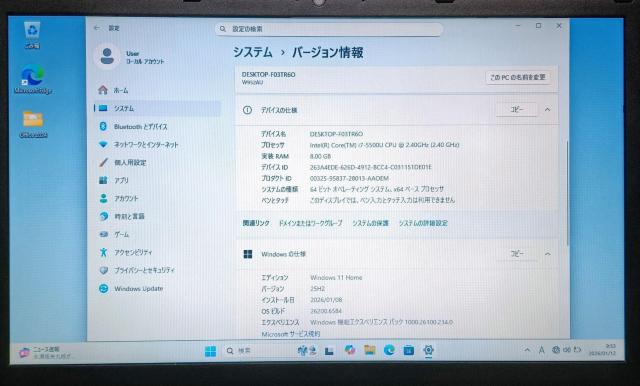Open ホーム (Home) in the Settings sidebar
The width and height of the screenshot is (640, 386).
pyautogui.click(x=157, y=90)
